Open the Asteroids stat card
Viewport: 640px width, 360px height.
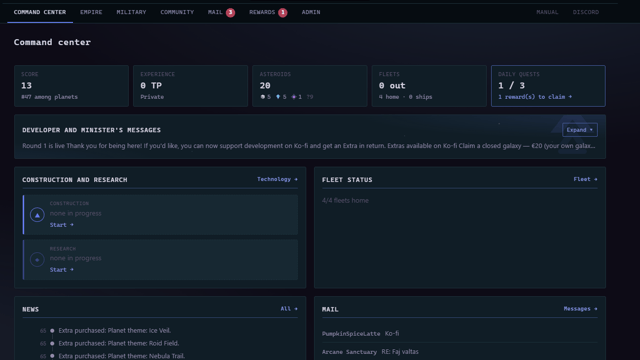[309, 86]
